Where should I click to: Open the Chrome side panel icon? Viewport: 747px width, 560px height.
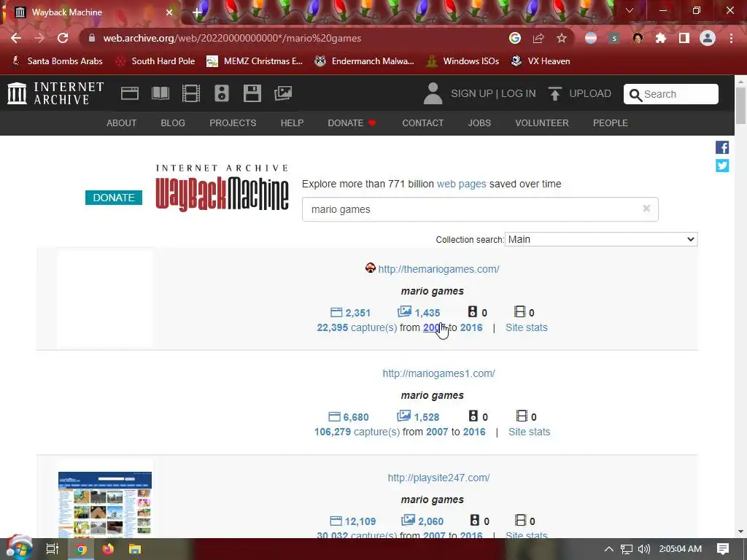[684, 38]
